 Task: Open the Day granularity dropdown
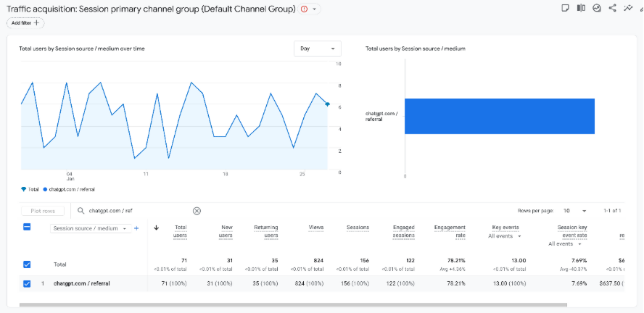tap(317, 49)
